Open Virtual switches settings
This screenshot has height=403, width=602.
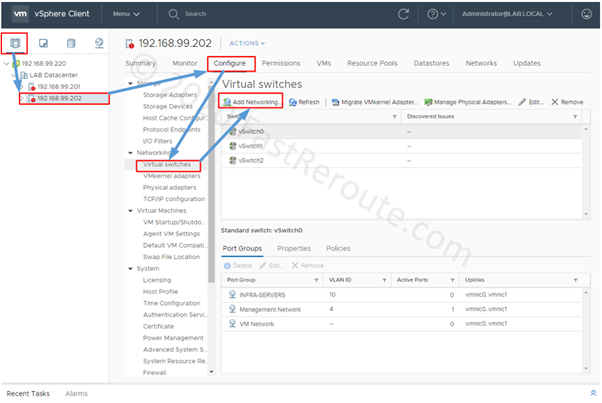point(167,165)
